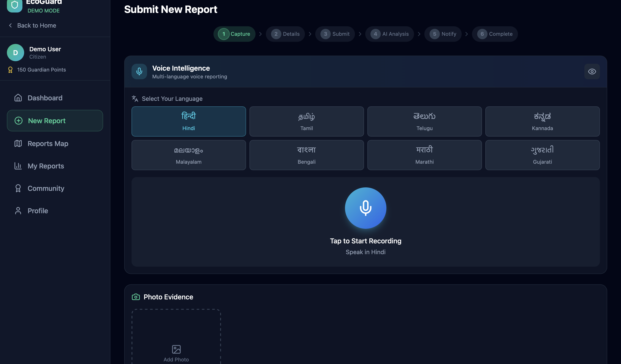Select the Gujarati language option
This screenshot has height=364, width=621.
tap(542, 155)
